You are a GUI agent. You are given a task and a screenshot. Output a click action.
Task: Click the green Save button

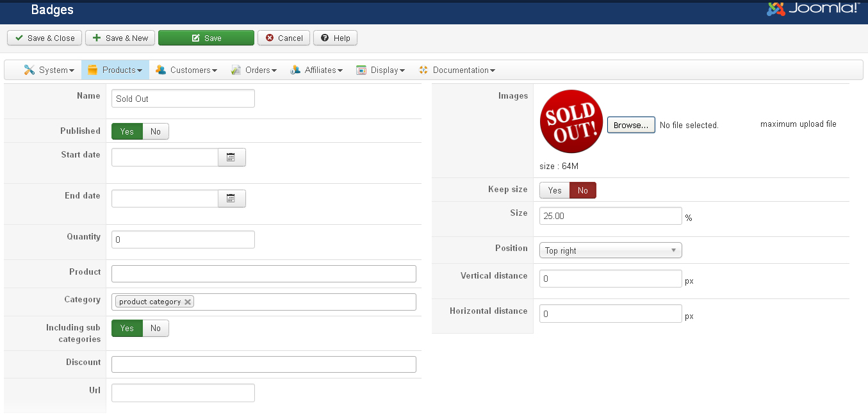click(206, 38)
